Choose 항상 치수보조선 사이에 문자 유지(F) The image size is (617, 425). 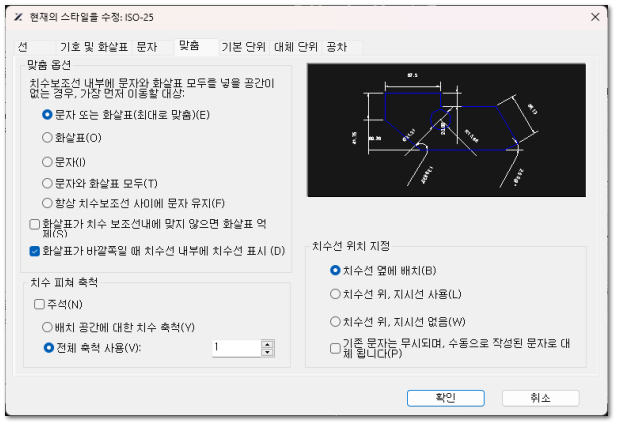(134, 203)
